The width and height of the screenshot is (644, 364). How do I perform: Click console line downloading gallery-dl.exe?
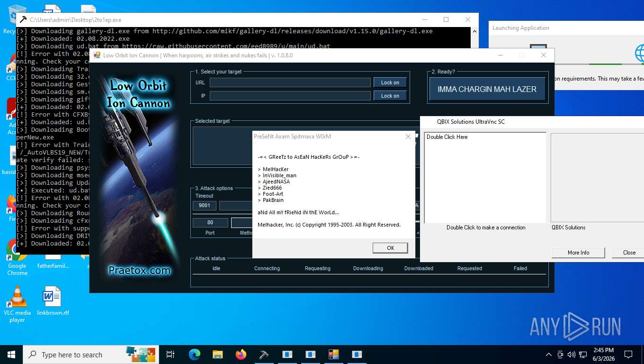point(224,31)
